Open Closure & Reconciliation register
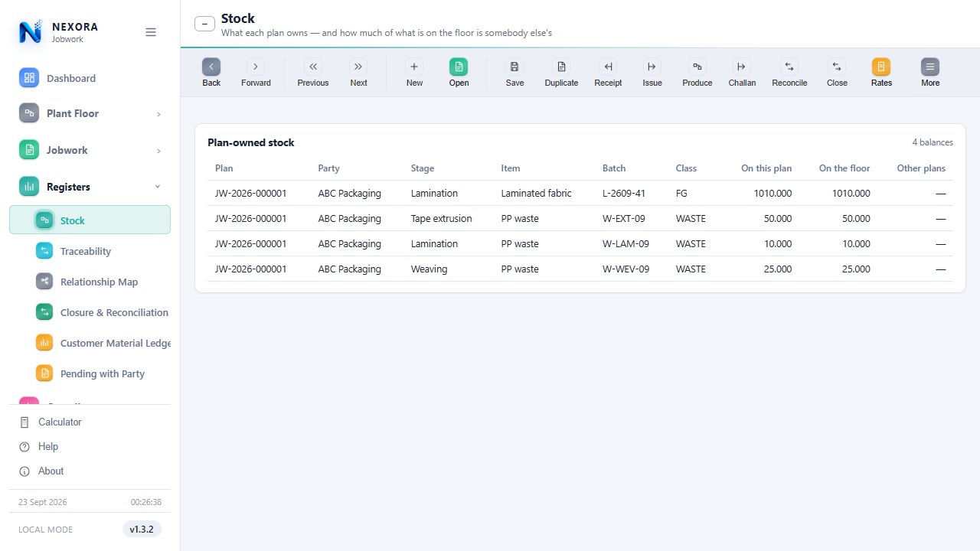980x551 pixels. 90,312
